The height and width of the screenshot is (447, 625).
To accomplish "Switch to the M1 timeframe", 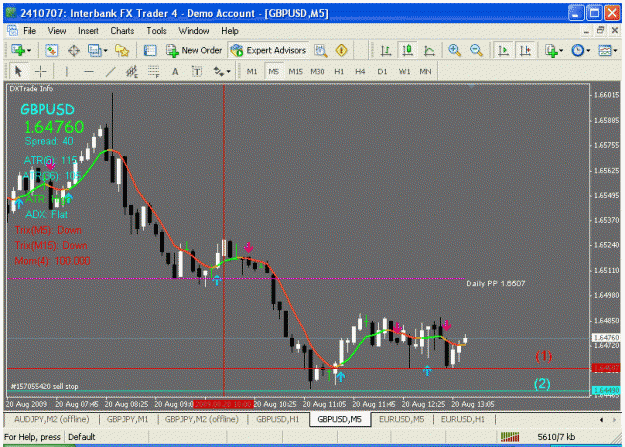I will 252,71.
